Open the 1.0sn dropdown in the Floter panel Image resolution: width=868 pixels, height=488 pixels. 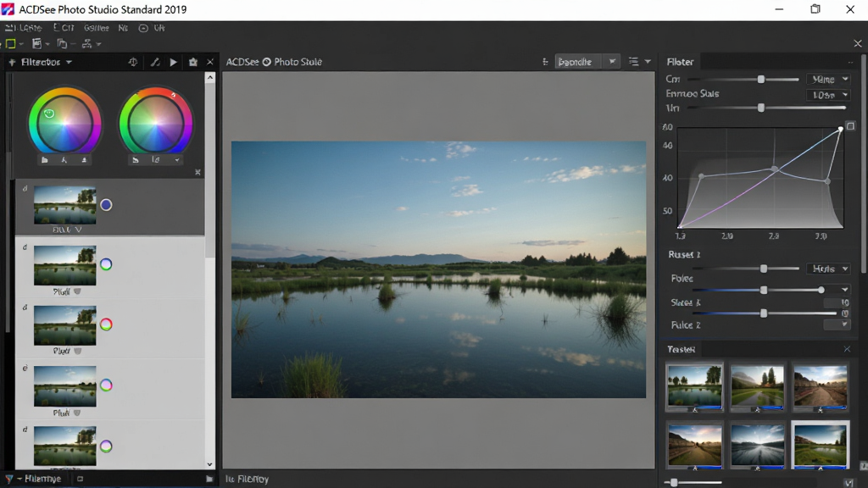pyautogui.click(x=828, y=95)
